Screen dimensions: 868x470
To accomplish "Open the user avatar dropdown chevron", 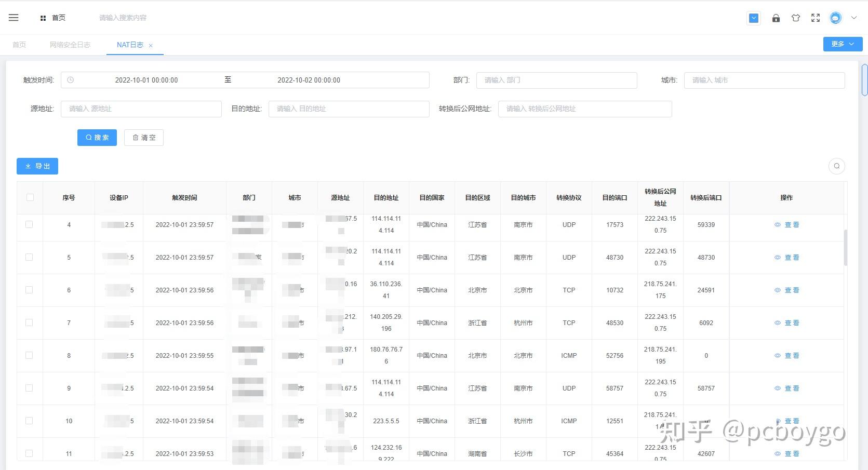I will [x=853, y=18].
